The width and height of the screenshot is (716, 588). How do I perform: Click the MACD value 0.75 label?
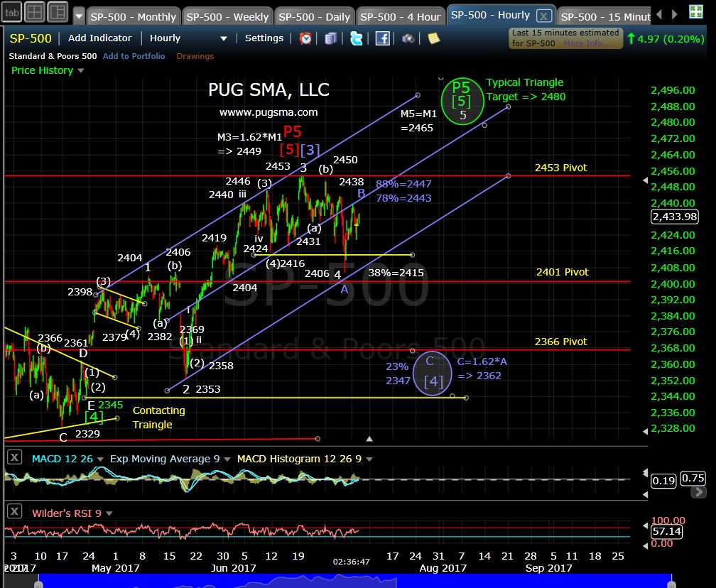click(x=693, y=478)
